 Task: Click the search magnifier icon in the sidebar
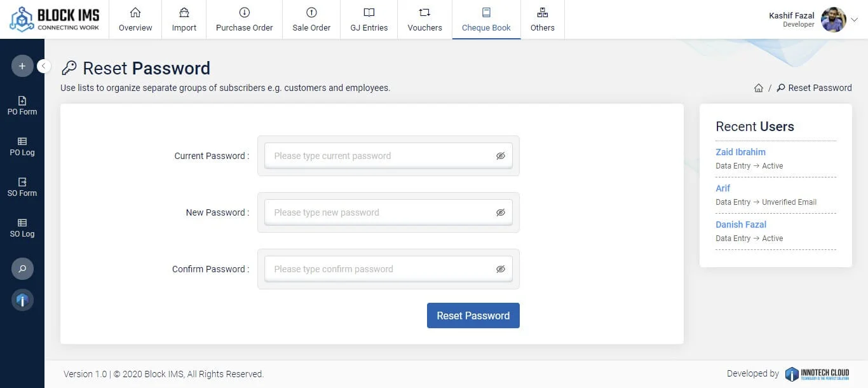[x=22, y=269]
